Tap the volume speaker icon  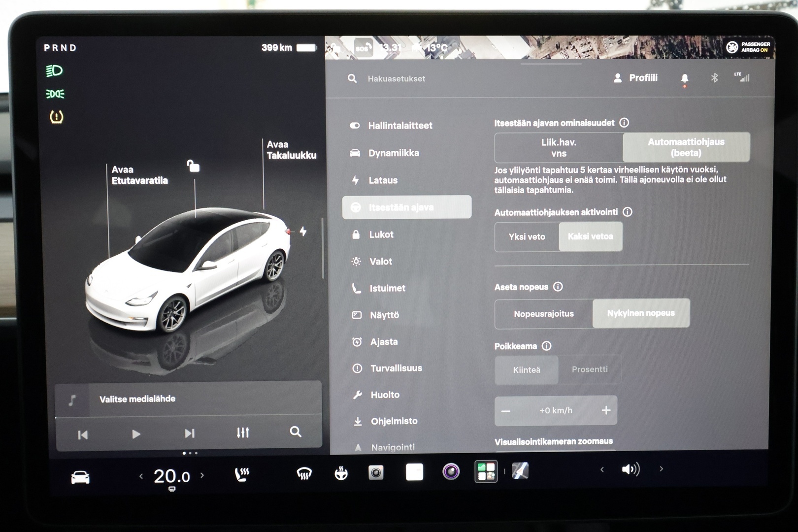[x=631, y=469]
